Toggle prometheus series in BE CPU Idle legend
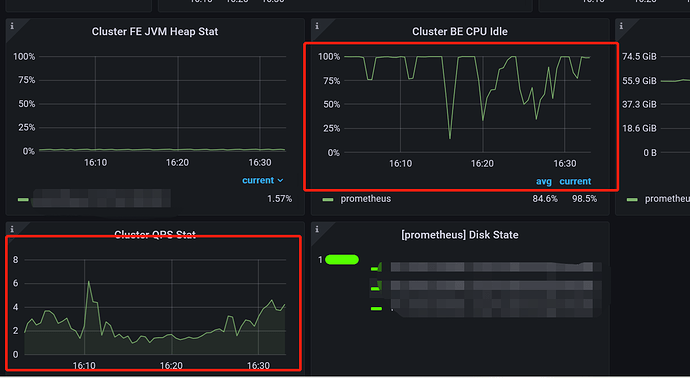 point(366,199)
